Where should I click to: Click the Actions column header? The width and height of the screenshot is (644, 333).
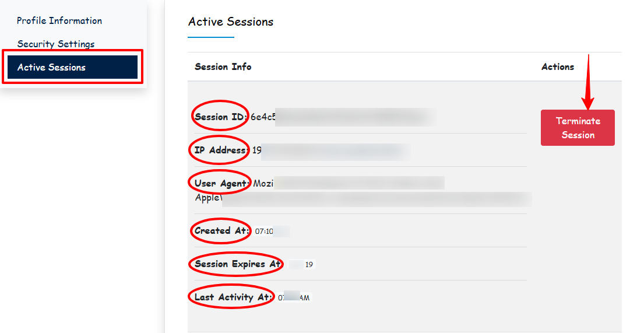point(558,67)
